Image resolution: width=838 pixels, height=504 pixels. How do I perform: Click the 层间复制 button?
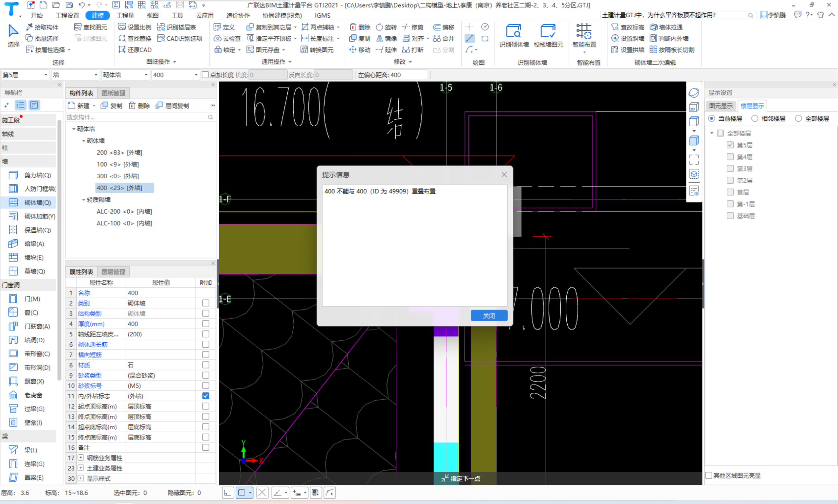point(172,106)
